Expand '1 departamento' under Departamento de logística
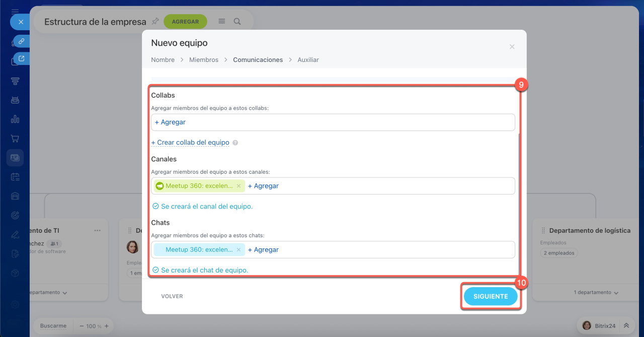Screen dimensions: 644x337 [x=596, y=293]
